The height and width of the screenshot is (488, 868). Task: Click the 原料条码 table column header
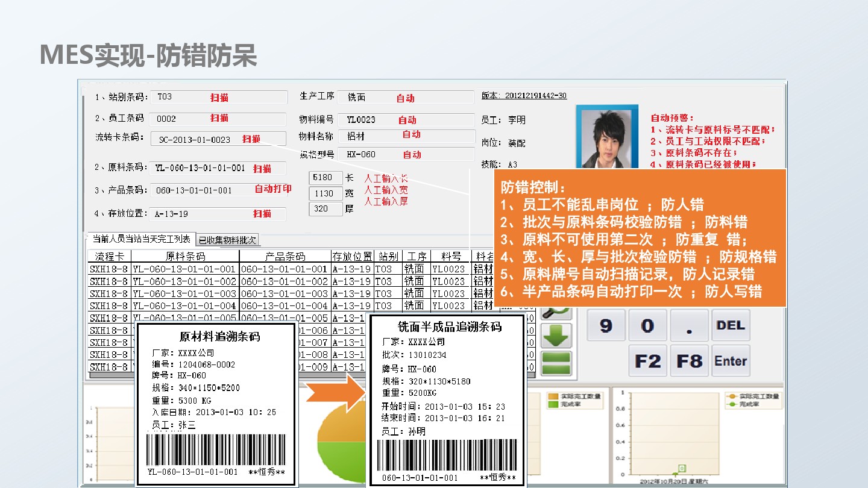coord(185,257)
